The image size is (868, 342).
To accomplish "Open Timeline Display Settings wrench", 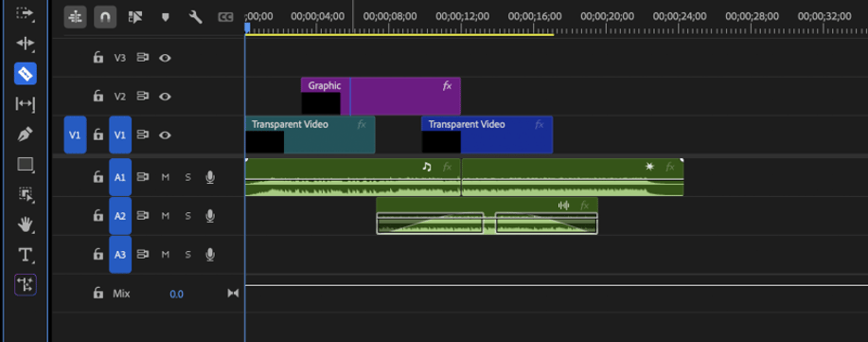I will [195, 18].
